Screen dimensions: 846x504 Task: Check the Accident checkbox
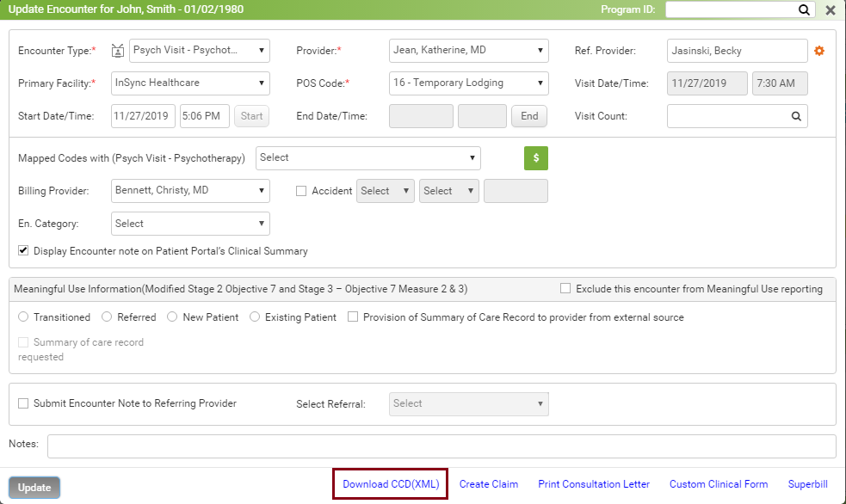click(x=301, y=191)
